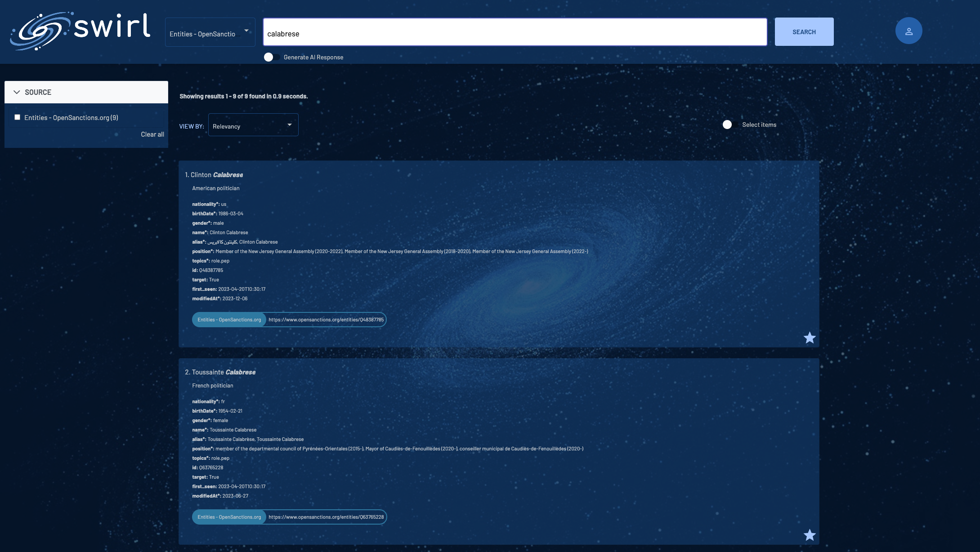Click Entities - OpenSanctions.org tag on first result
980x552 pixels.
click(x=229, y=320)
